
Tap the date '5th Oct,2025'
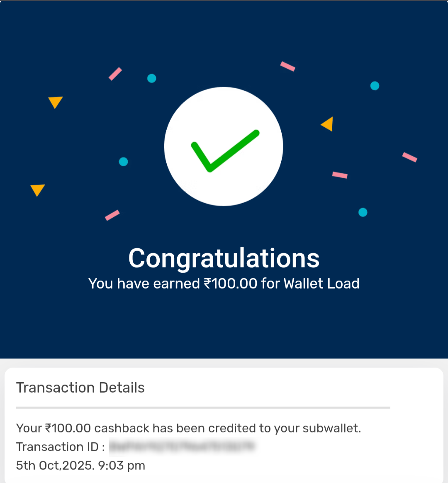point(55,466)
